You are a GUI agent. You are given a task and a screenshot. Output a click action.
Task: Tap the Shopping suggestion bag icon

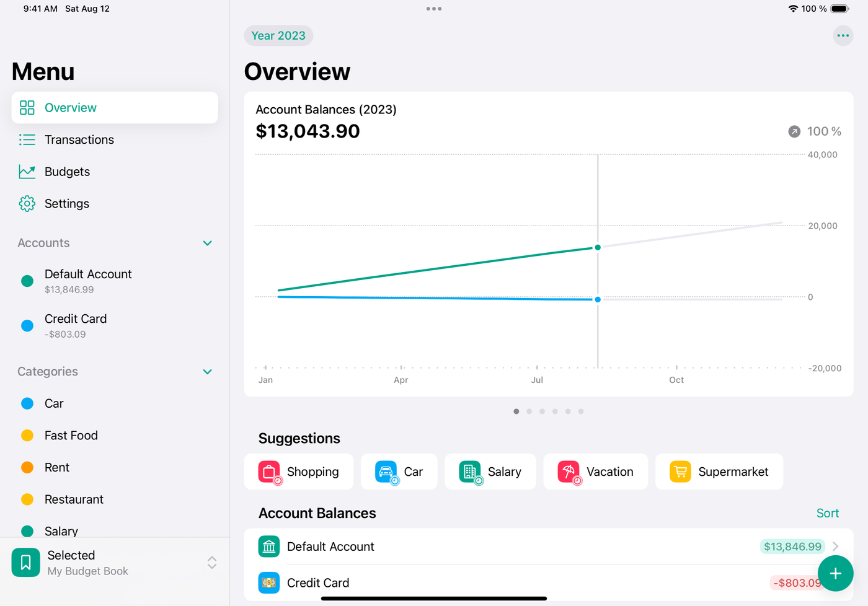click(269, 472)
